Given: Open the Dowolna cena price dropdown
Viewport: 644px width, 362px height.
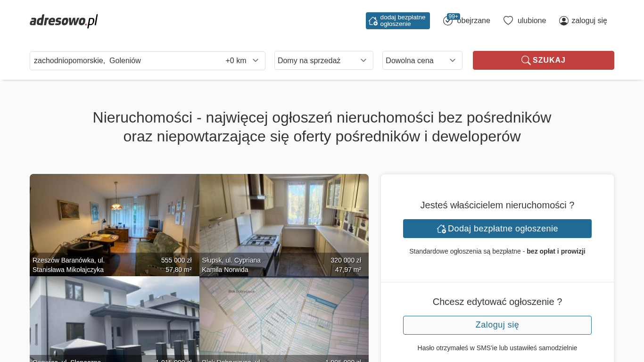Looking at the screenshot, I should [422, 60].
